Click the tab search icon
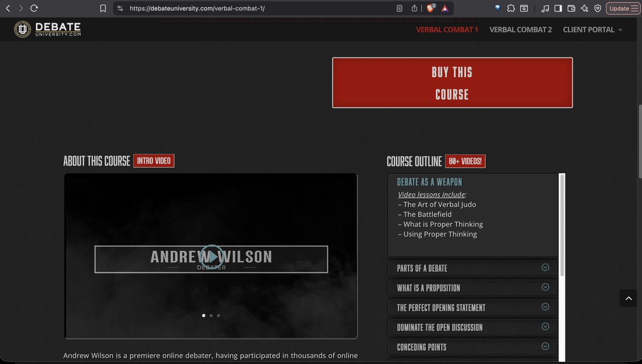The height and width of the screenshot is (364, 642). coord(524,8)
